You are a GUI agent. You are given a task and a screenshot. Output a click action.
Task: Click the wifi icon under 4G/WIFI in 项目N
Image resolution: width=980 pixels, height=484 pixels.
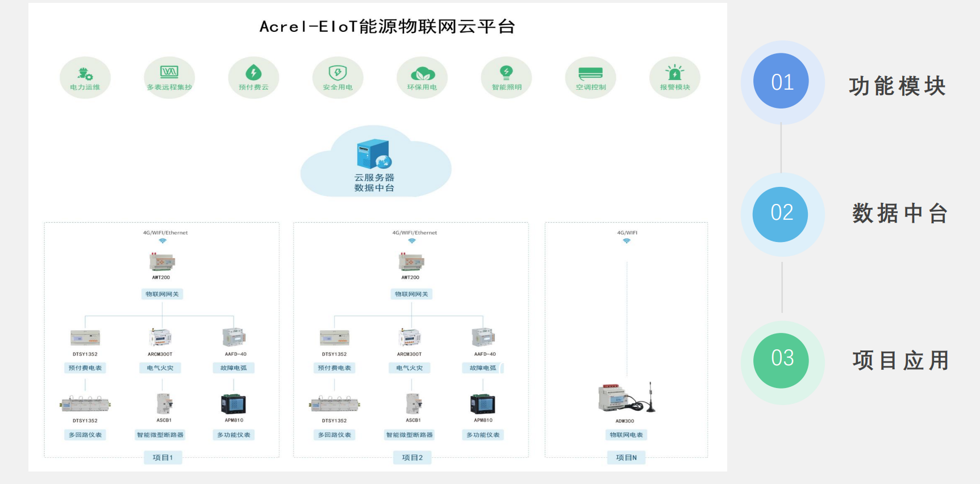point(627,241)
